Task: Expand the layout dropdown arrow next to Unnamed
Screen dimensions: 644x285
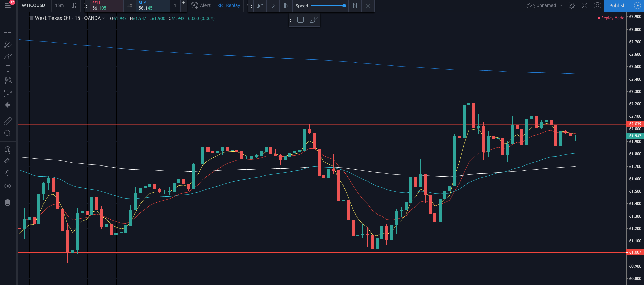Action: coord(561,5)
